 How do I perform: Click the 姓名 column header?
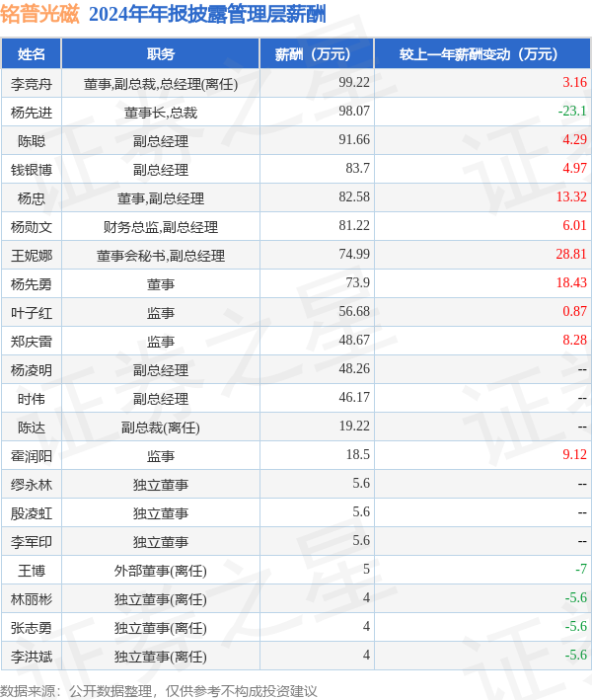(32, 54)
